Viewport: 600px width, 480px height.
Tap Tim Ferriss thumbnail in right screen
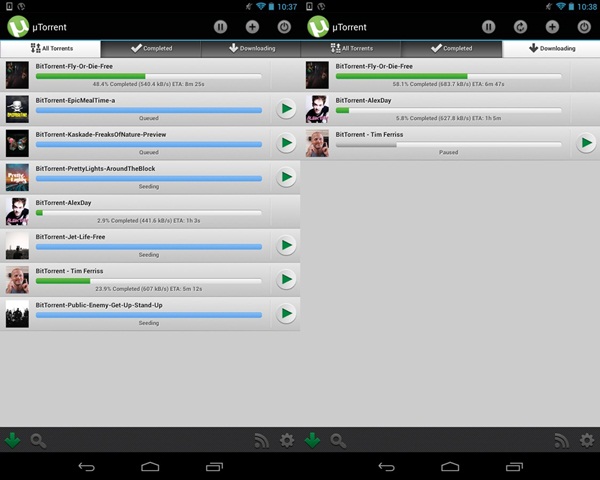point(317,143)
